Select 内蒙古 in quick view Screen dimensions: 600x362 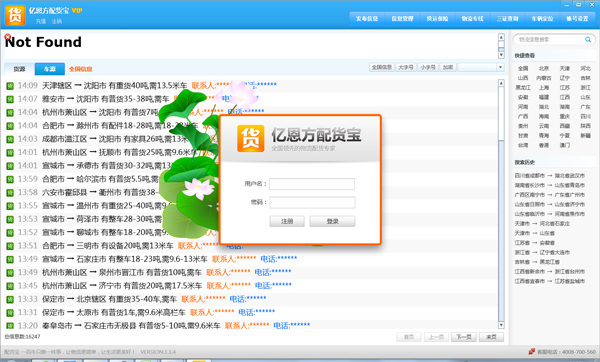pos(544,78)
